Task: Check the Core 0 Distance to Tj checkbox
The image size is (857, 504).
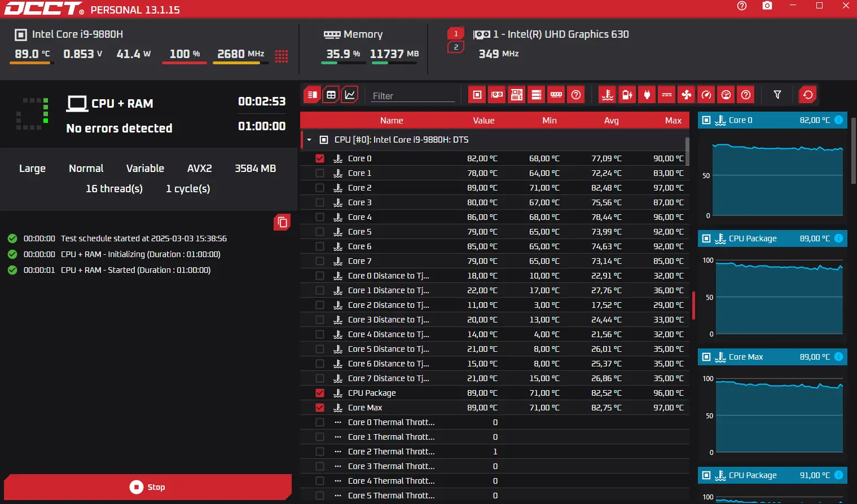Action: [x=320, y=276]
